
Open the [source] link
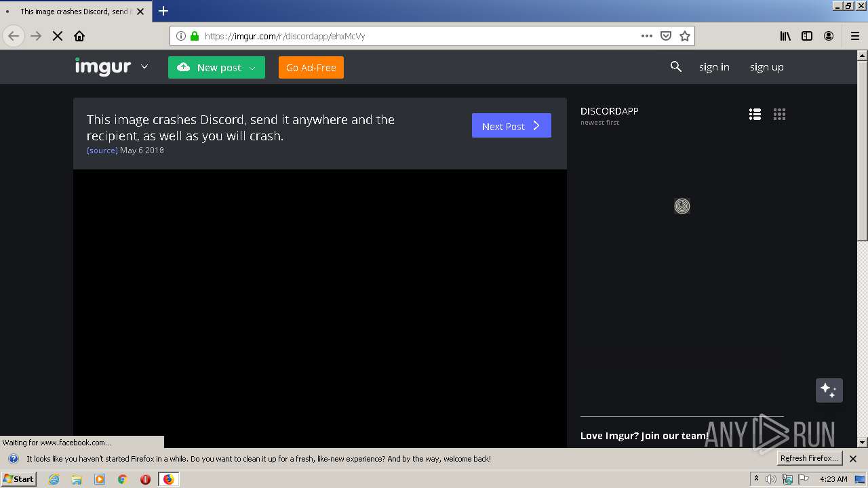pyautogui.click(x=102, y=150)
